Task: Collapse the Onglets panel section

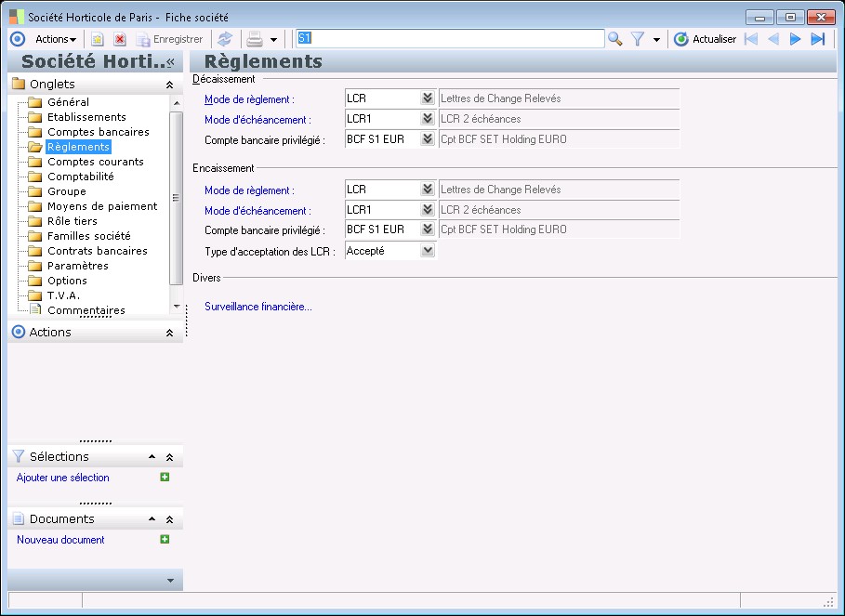Action: [x=169, y=85]
